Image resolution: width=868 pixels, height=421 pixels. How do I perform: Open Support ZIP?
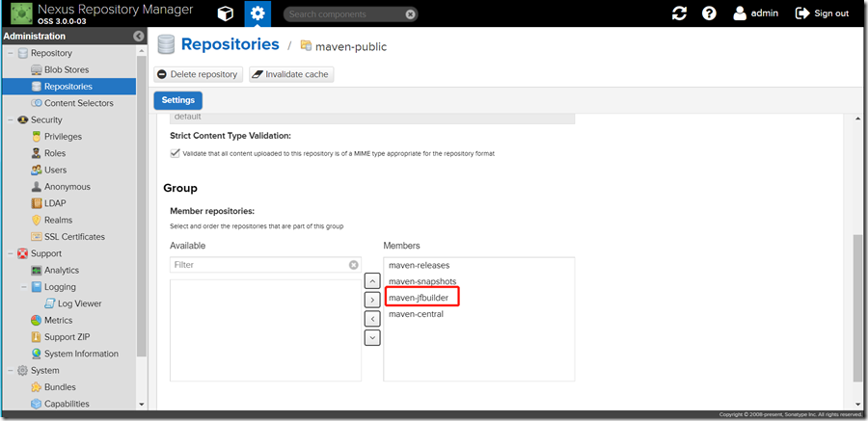68,337
